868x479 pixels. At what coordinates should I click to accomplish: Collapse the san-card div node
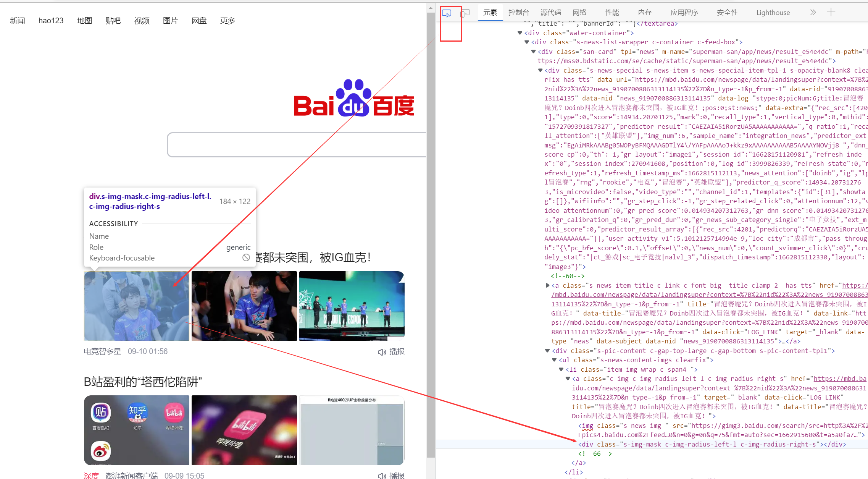[533, 52]
